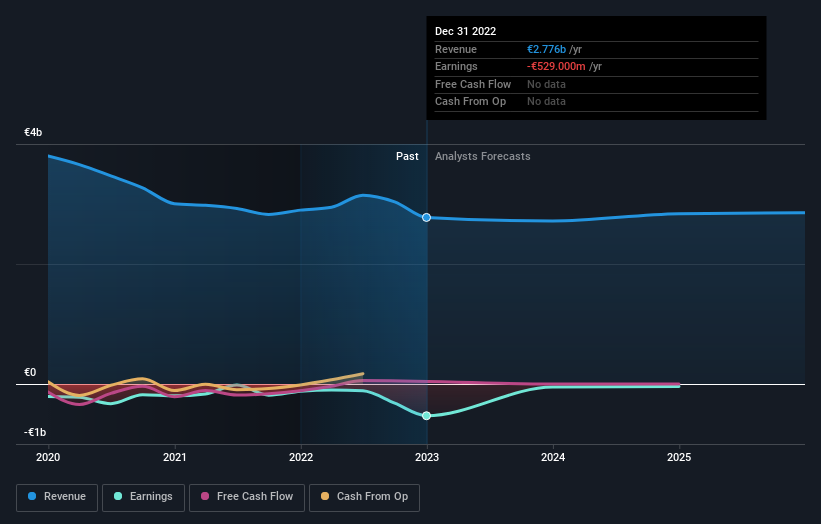Click 'No data' in the Cash From Op row
The image size is (821, 524).
coord(546,102)
